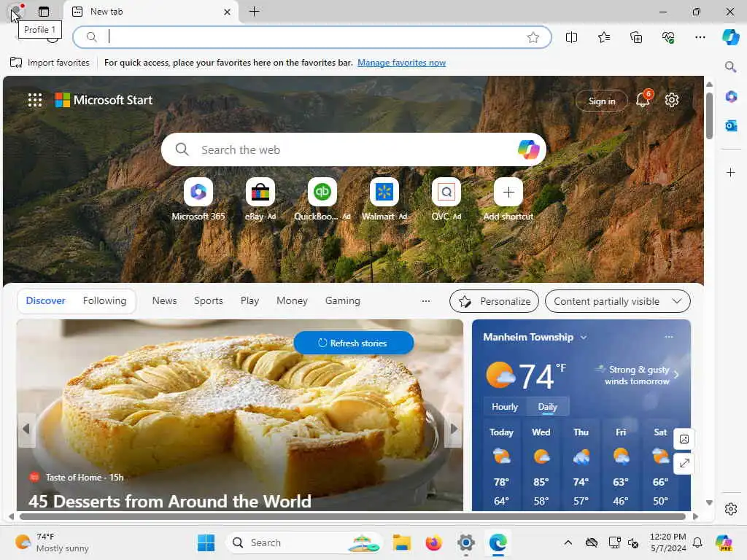Select Wed forecast column
747x560 pixels.
(541, 467)
